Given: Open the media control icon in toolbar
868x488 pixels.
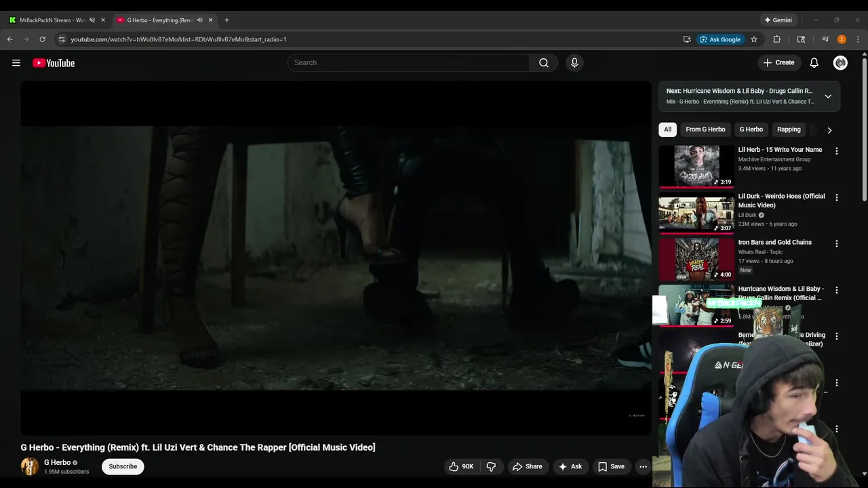Looking at the screenshot, I should pos(825,39).
